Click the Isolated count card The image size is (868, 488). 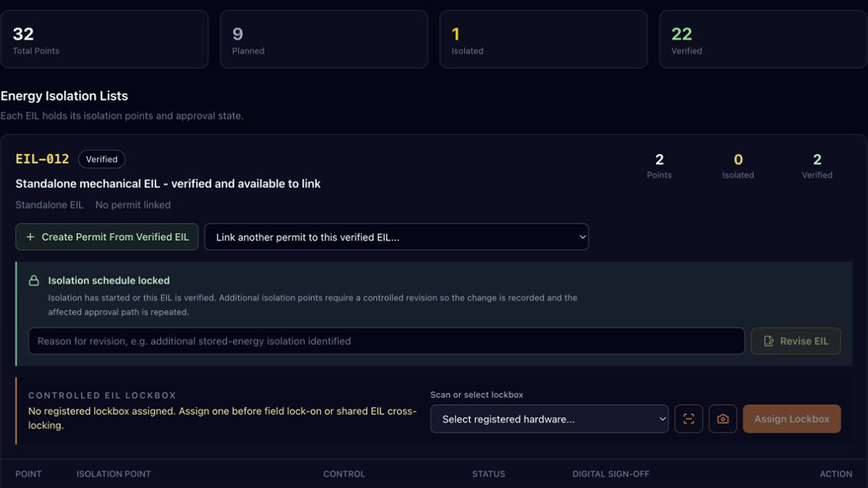click(543, 39)
